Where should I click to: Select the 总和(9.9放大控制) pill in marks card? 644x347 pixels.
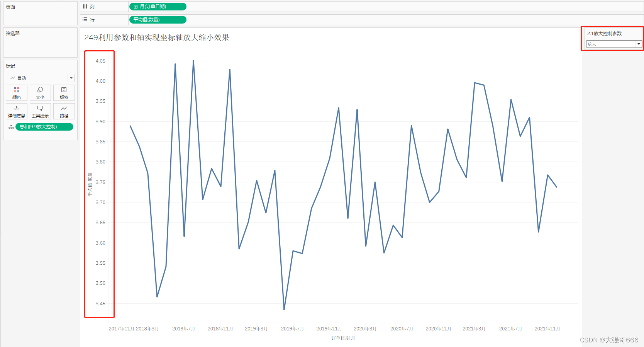pos(44,127)
